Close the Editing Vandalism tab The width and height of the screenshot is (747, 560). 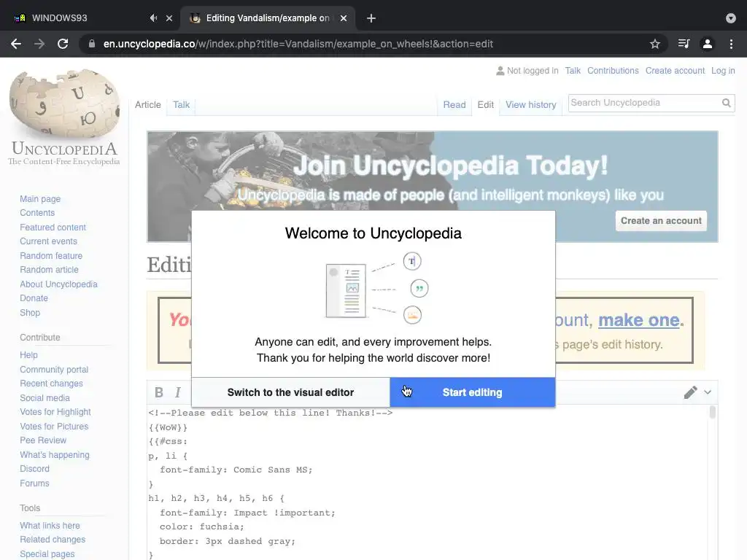(x=344, y=18)
